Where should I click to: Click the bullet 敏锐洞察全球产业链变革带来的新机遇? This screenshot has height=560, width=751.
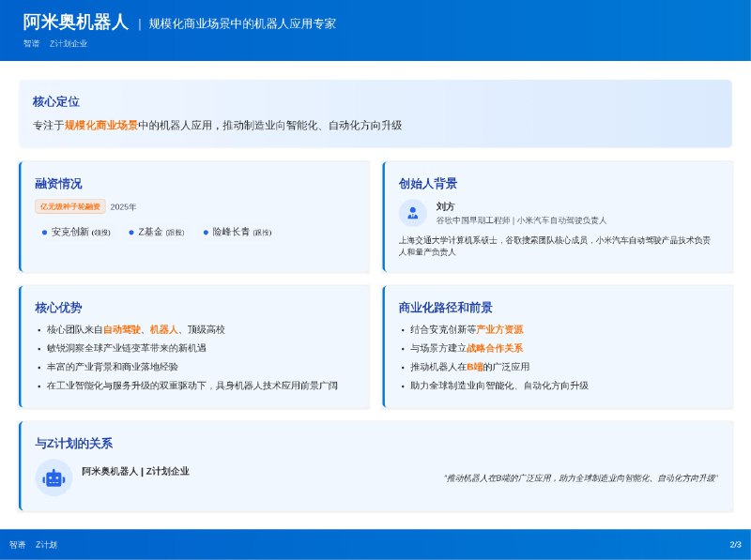click(127, 348)
